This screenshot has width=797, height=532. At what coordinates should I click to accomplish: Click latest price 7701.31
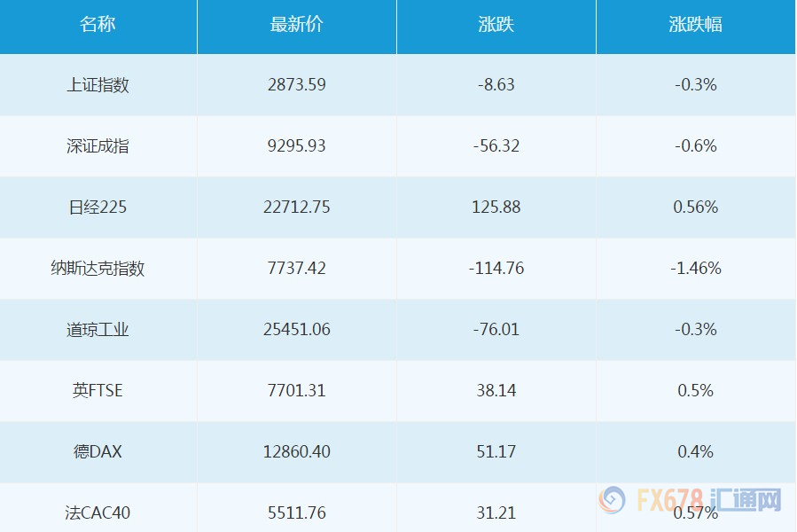(x=297, y=391)
